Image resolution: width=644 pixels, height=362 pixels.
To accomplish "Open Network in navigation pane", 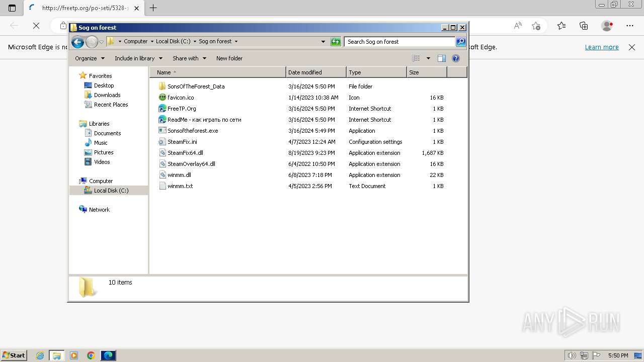I will click(99, 210).
